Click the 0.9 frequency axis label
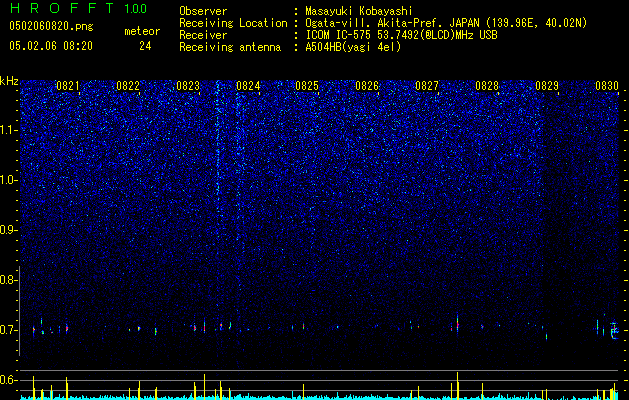 [8, 230]
